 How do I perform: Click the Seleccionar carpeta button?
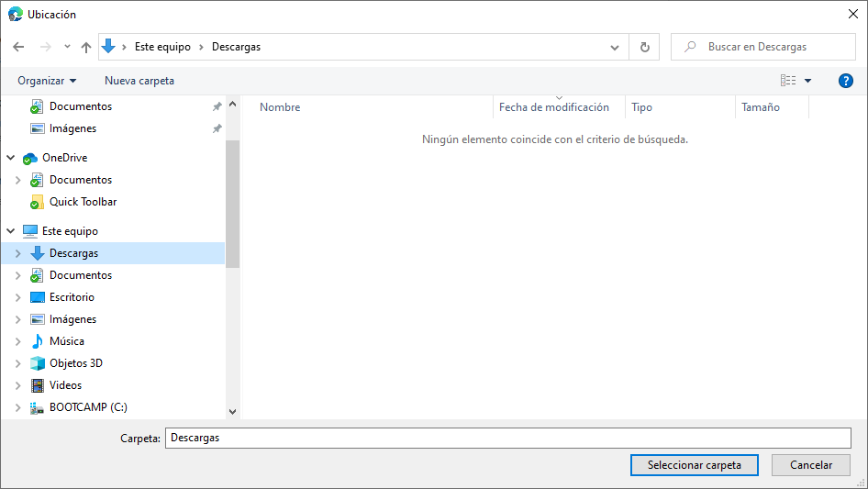click(x=694, y=465)
